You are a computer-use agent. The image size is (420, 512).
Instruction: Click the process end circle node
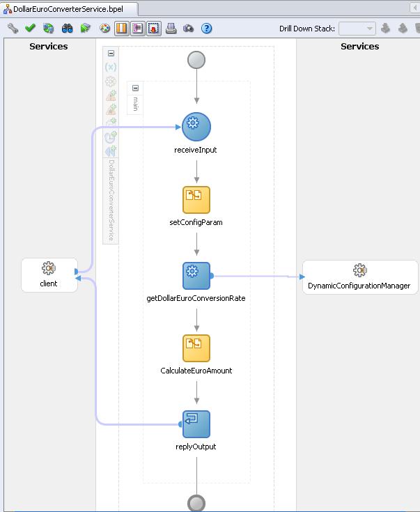tap(196, 503)
